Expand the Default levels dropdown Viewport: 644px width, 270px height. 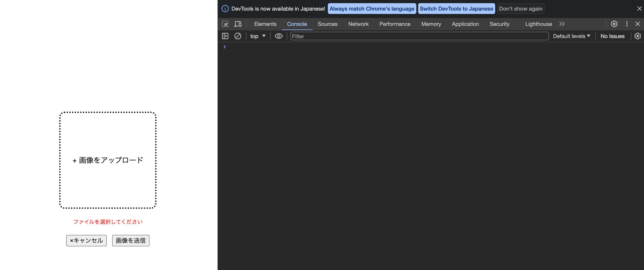(571, 36)
